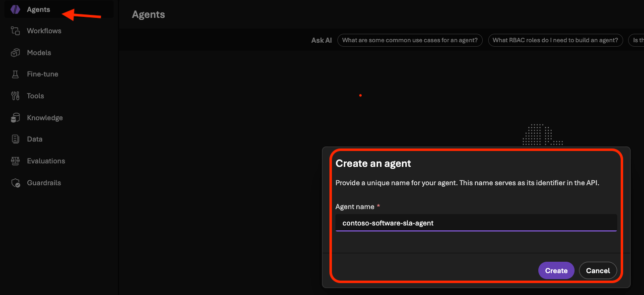Click the Guardrails shield icon
This screenshot has height=295, width=644.
pos(15,183)
